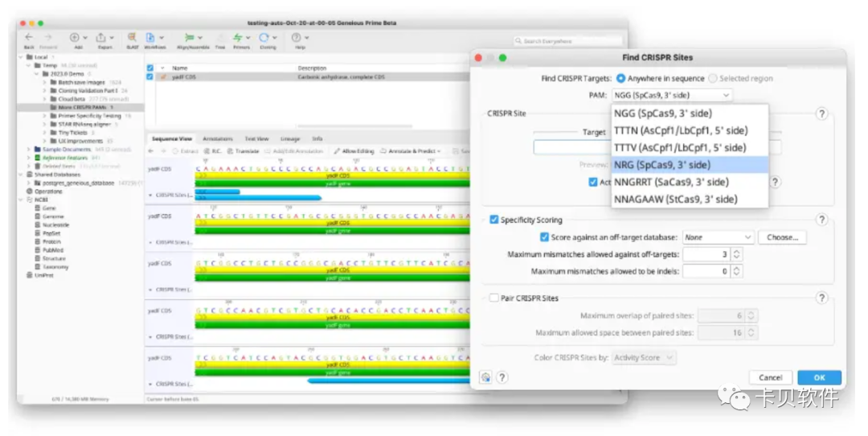Click OK in Find CRISPR Sites dialog

pyautogui.click(x=819, y=377)
